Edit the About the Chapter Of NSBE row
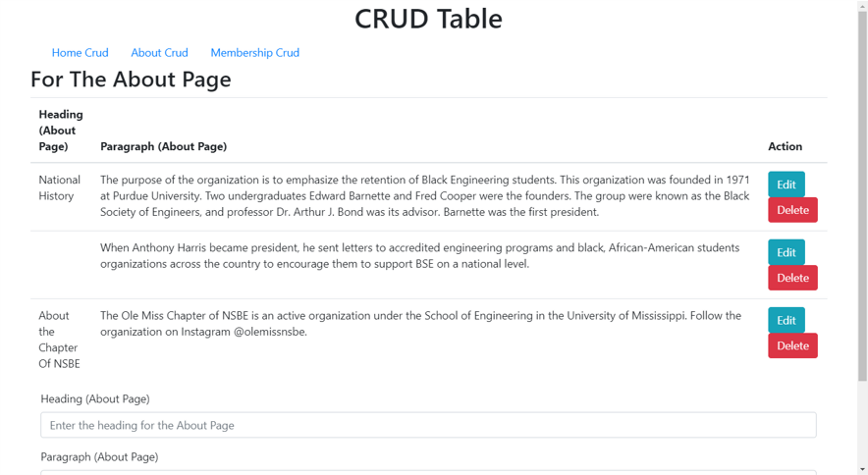Screen dimensions: 868x475 [x=787, y=320]
